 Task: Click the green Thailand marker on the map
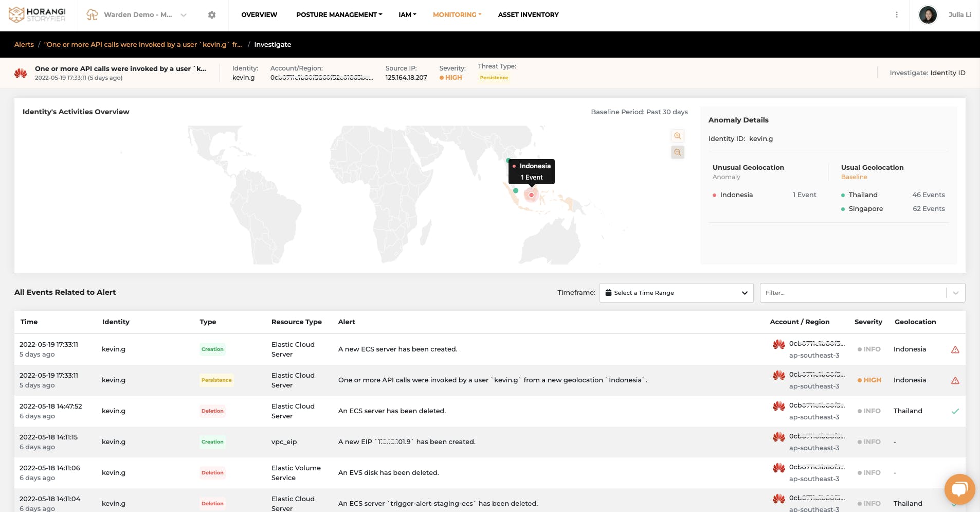point(508,161)
